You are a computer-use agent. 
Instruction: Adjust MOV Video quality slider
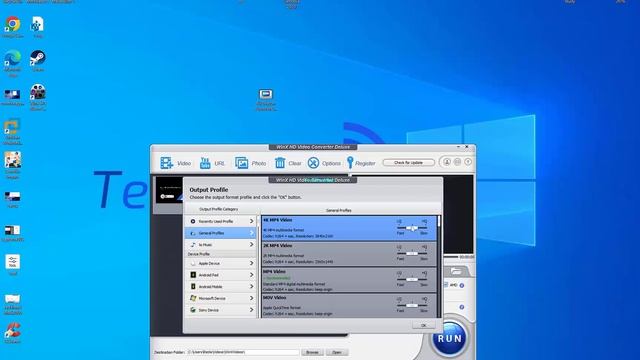click(412, 305)
